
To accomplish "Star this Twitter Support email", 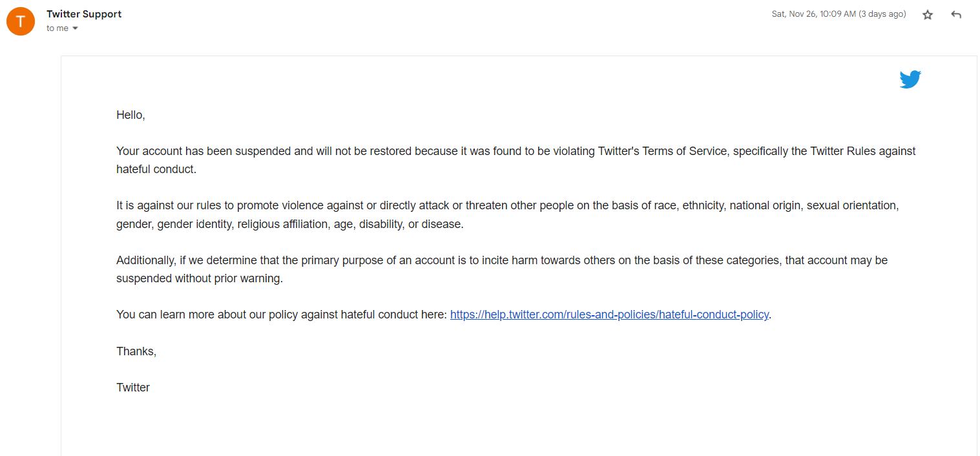I will (x=928, y=15).
